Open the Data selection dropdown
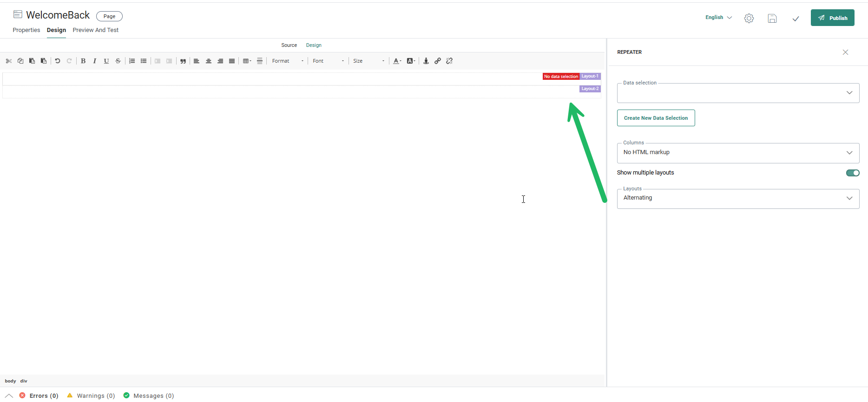The height and width of the screenshot is (402, 868). coord(738,93)
